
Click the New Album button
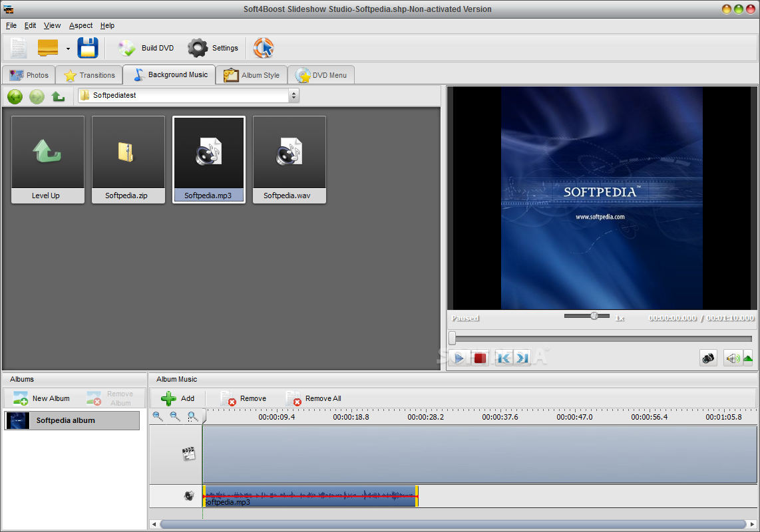[x=42, y=398]
